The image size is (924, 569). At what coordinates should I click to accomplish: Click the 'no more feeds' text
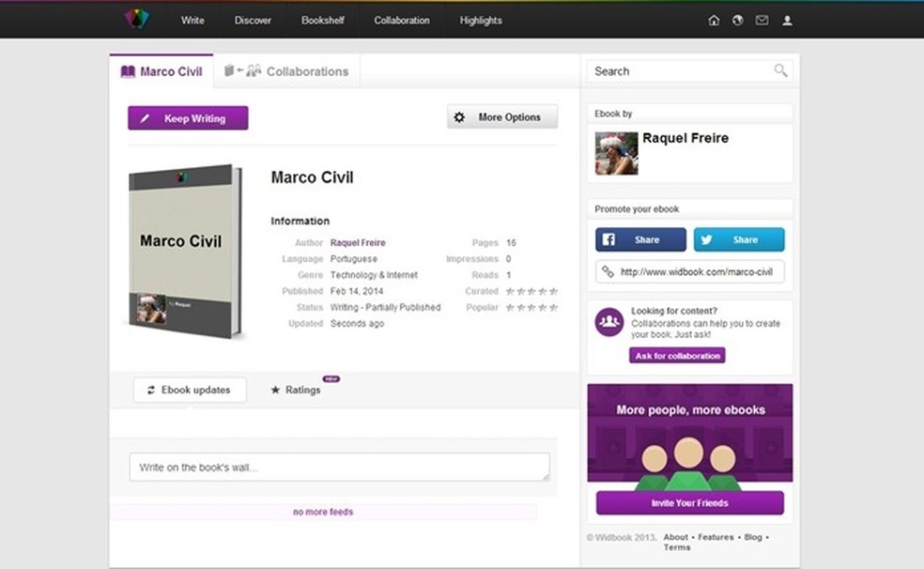click(x=323, y=512)
